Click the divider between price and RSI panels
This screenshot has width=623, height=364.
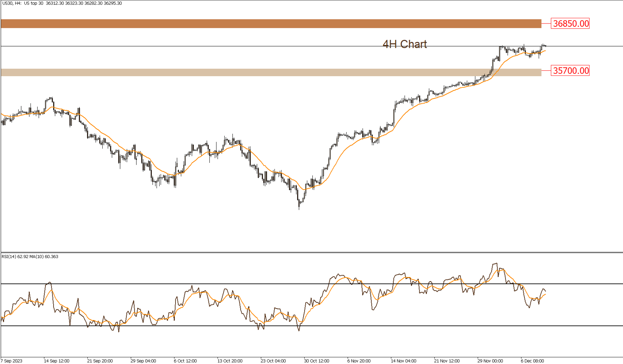(x=311, y=252)
